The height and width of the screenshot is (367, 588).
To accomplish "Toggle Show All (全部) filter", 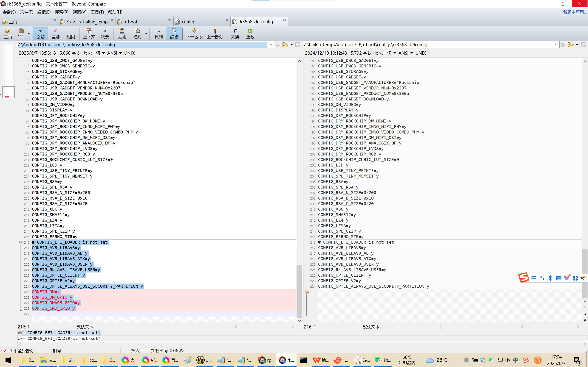I will point(40,33).
